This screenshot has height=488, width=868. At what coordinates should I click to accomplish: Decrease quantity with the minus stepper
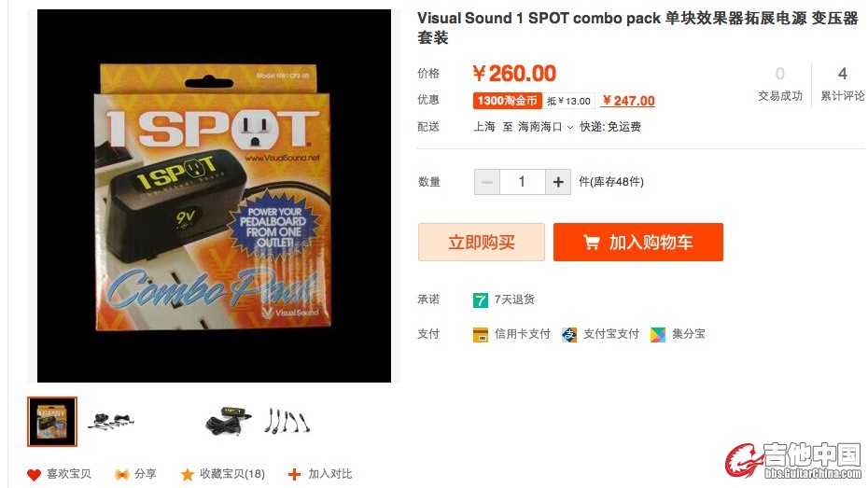pos(487,182)
